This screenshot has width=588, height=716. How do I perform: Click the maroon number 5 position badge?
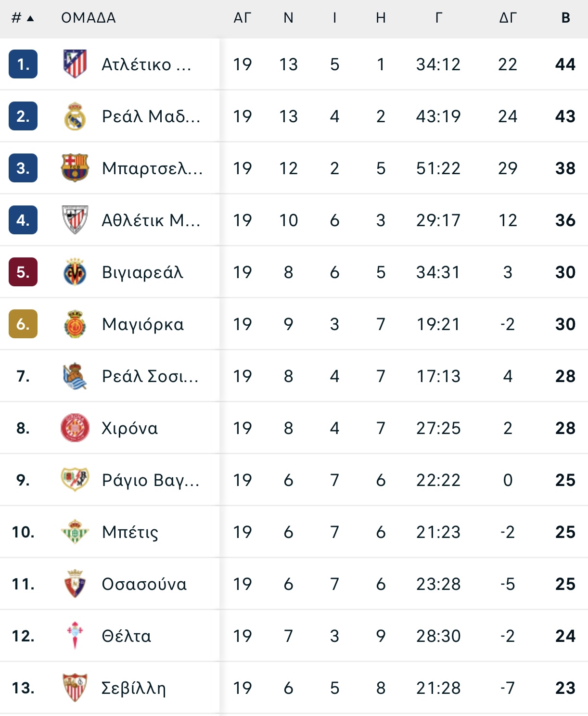tap(23, 272)
